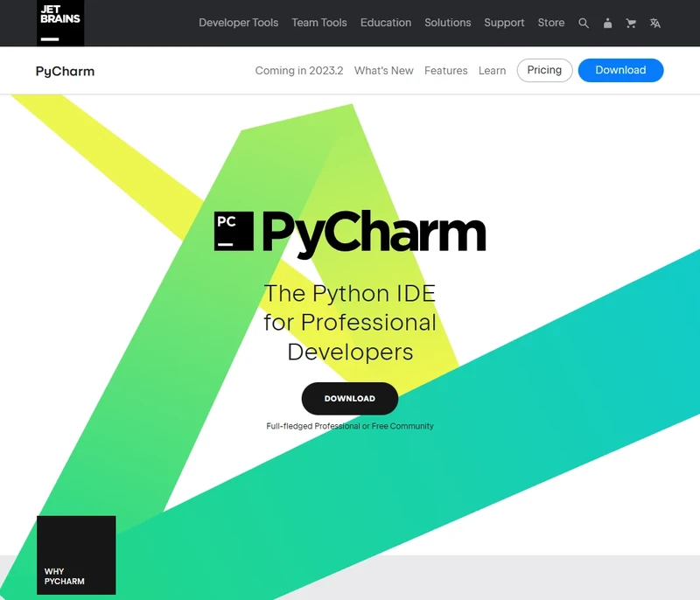Visit the Store link in top navigation

[551, 23]
